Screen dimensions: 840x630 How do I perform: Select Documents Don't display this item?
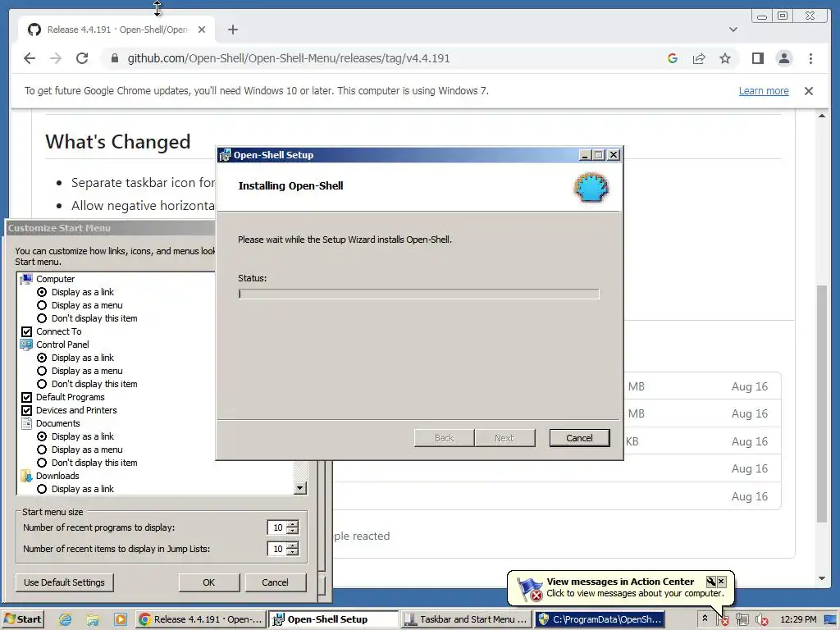[x=42, y=463]
